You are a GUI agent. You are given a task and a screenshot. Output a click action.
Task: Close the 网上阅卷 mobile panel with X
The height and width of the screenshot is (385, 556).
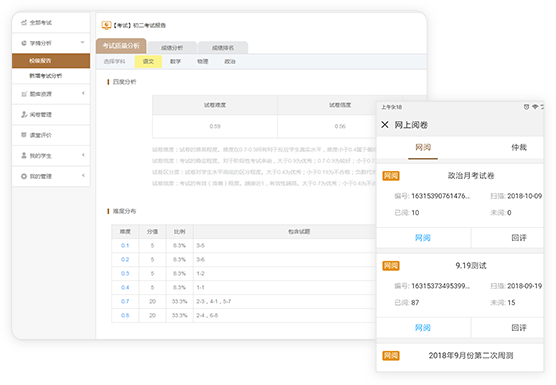point(385,124)
